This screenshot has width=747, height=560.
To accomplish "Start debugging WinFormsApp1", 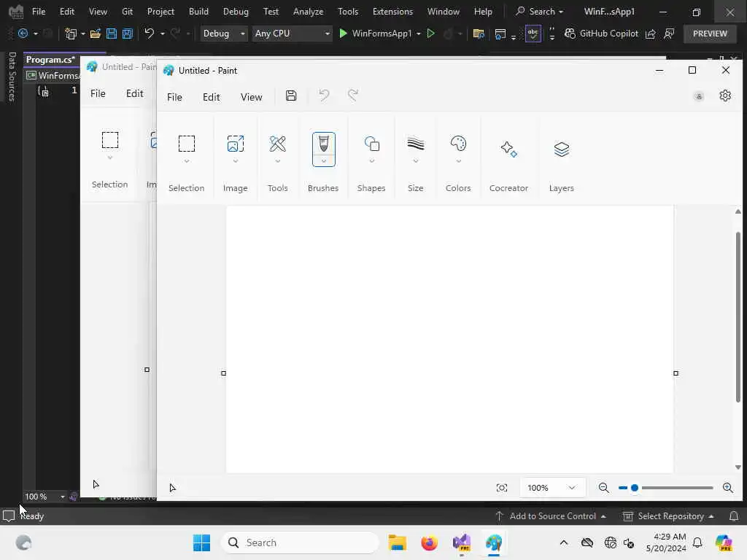I will [x=375, y=34].
